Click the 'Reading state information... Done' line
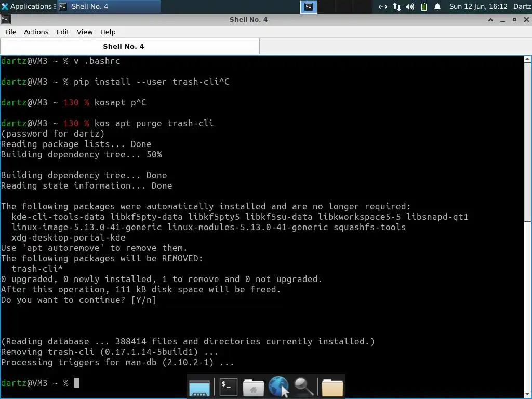Screen dimensions: 532x399 click(87, 185)
